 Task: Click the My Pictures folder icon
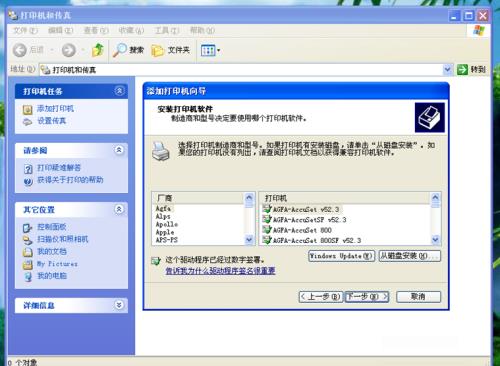pyautogui.click(x=28, y=265)
